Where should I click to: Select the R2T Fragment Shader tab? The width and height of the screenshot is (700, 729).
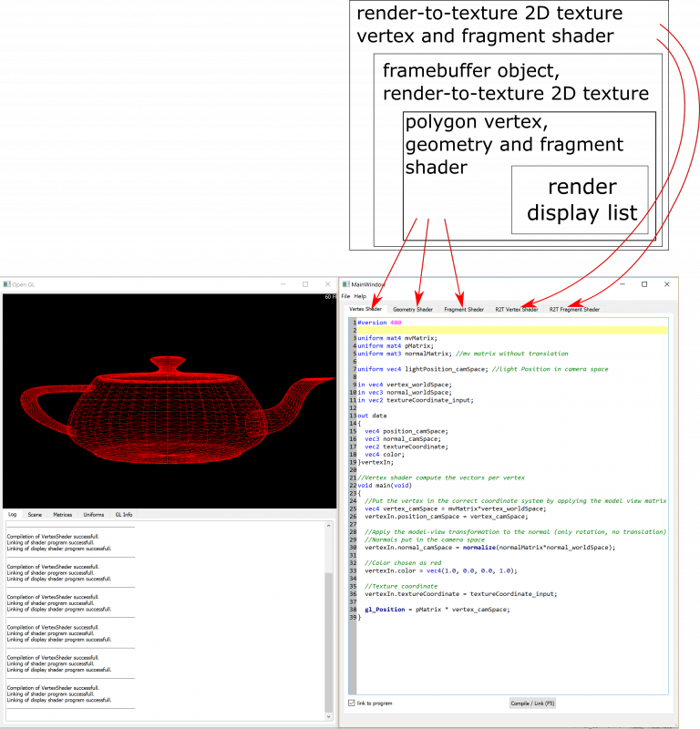point(574,309)
